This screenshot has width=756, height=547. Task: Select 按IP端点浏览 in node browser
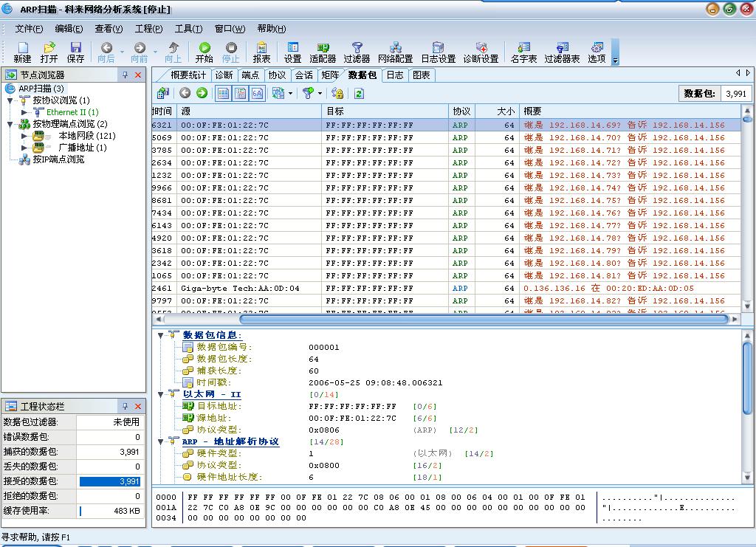click(58, 159)
